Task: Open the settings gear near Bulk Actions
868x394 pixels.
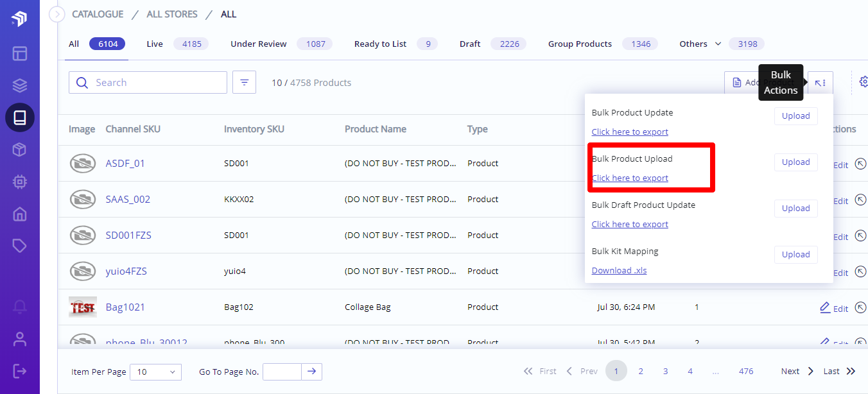Action: (864, 82)
